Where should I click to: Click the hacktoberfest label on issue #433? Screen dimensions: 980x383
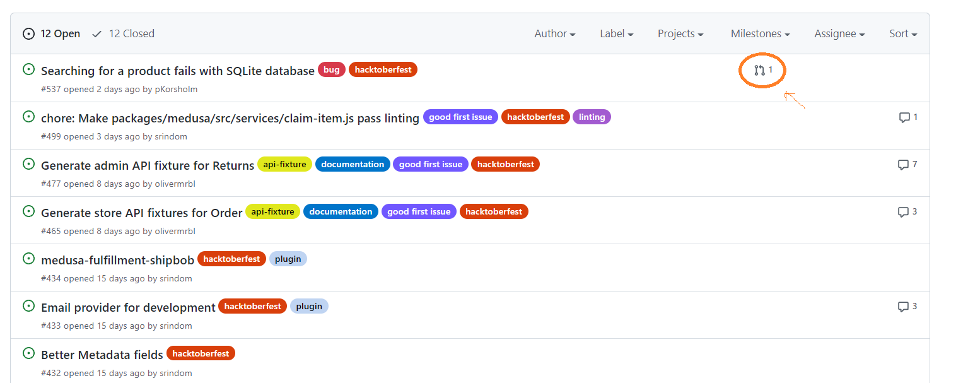click(252, 306)
